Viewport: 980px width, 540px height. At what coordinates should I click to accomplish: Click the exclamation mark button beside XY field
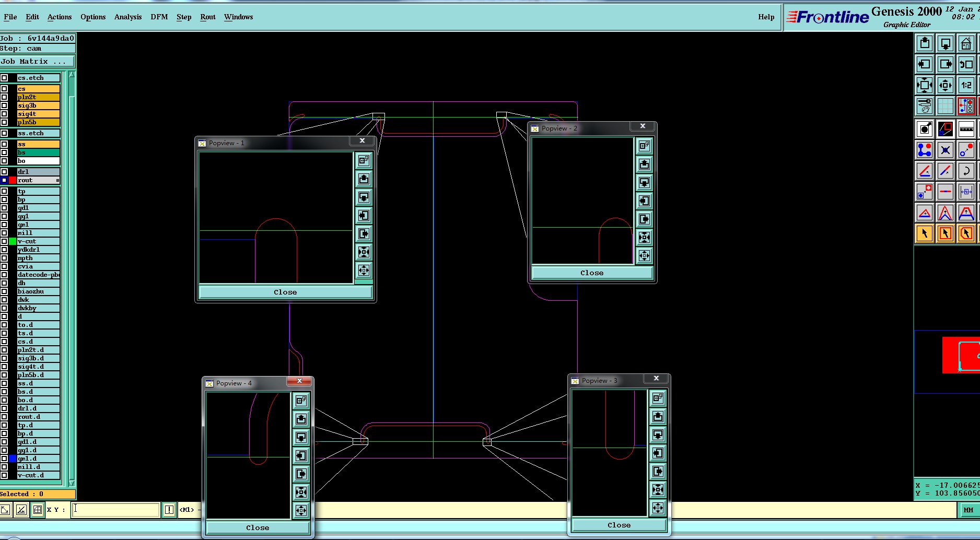[x=169, y=510]
